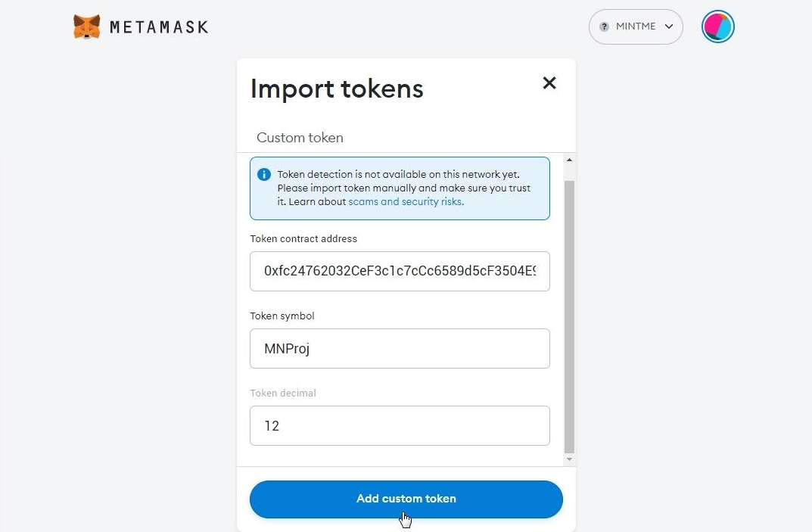Open the scams and security risks link
Viewport: 812px width, 532px height.
click(x=406, y=201)
